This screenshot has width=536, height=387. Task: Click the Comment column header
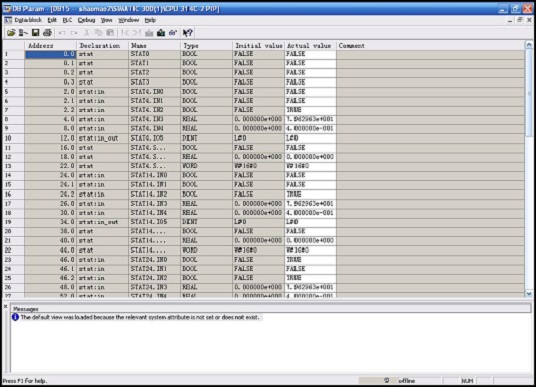(431, 45)
